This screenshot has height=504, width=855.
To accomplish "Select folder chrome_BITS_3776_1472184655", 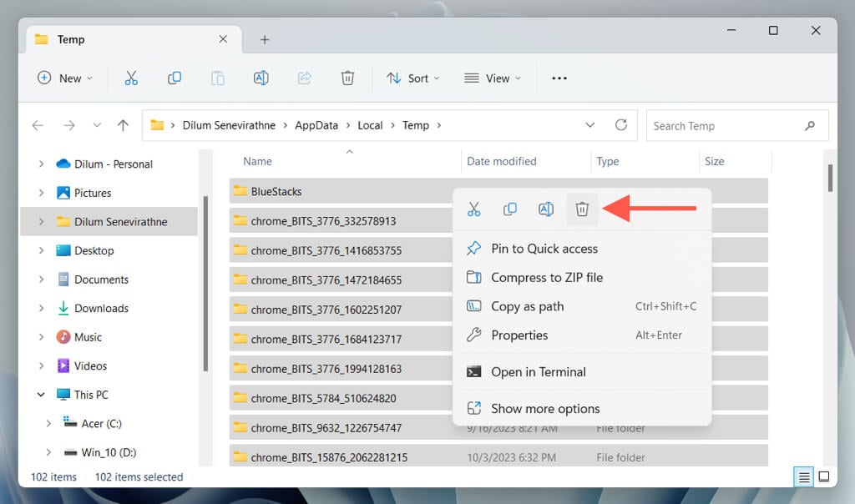I will point(326,280).
